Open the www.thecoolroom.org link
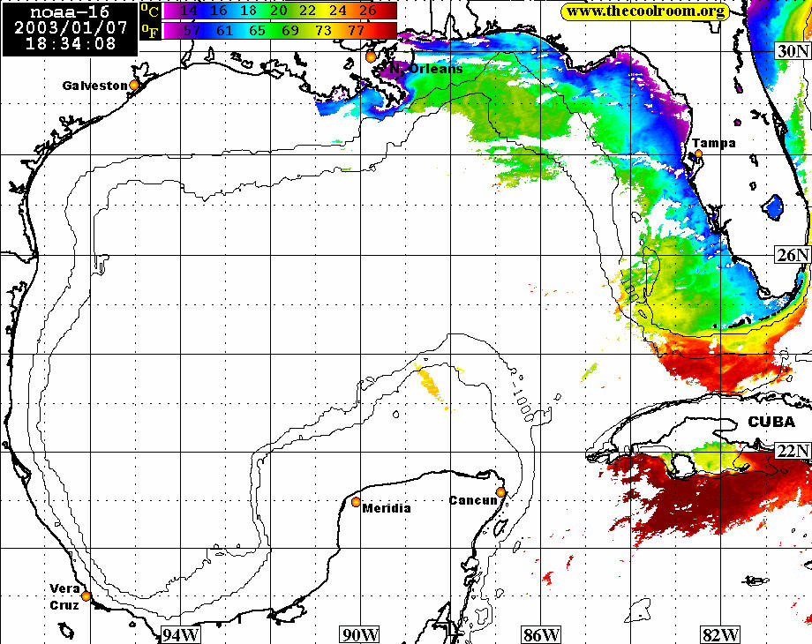 pyautogui.click(x=645, y=11)
